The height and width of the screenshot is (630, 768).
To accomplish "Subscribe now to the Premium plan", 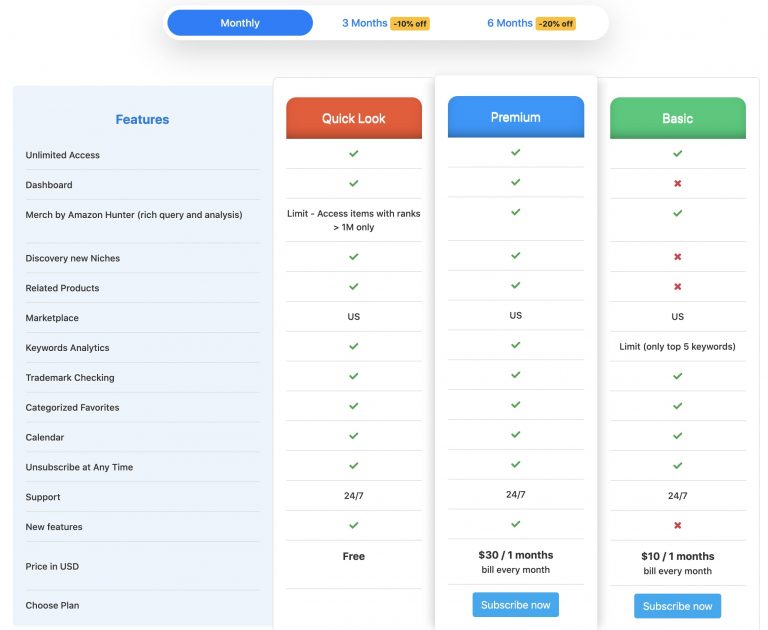I will pos(515,605).
